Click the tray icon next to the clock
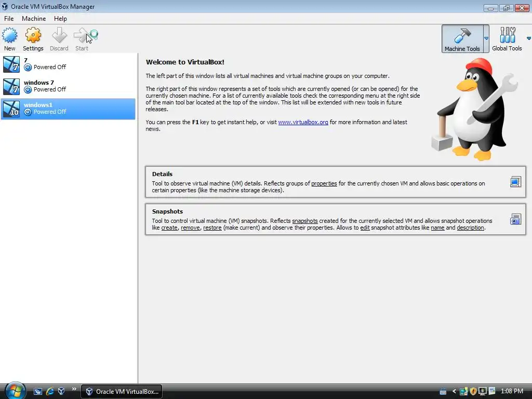The image size is (532, 399). coord(492,391)
